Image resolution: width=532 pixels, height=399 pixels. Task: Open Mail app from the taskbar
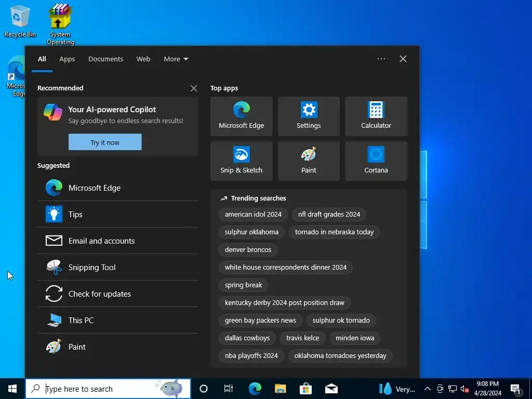click(331, 389)
